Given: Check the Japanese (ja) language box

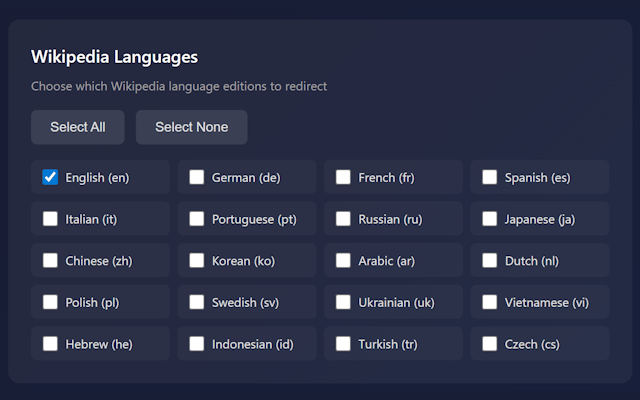Looking at the screenshot, I should click(490, 219).
